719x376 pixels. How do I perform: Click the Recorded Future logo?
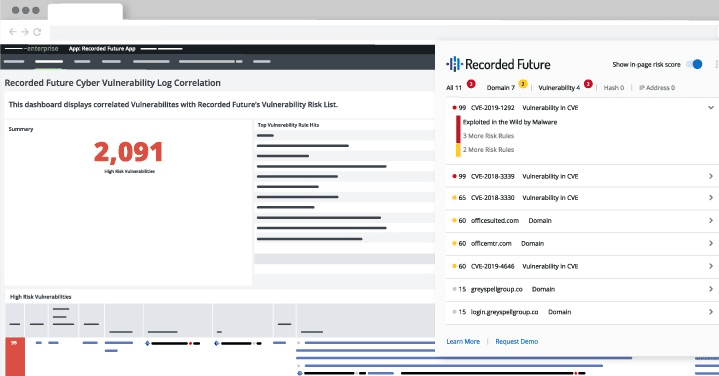[x=498, y=64]
